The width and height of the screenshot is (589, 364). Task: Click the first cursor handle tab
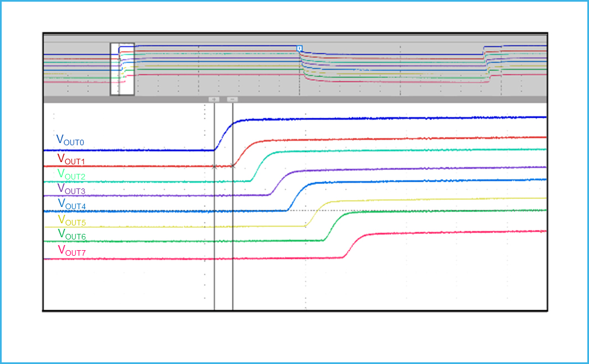(214, 99)
